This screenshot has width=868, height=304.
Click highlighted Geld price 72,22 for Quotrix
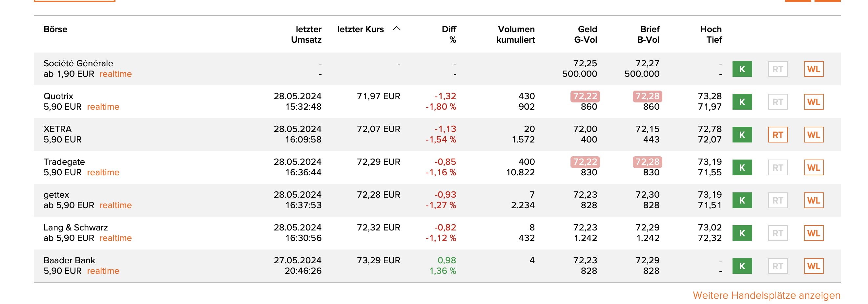(585, 97)
